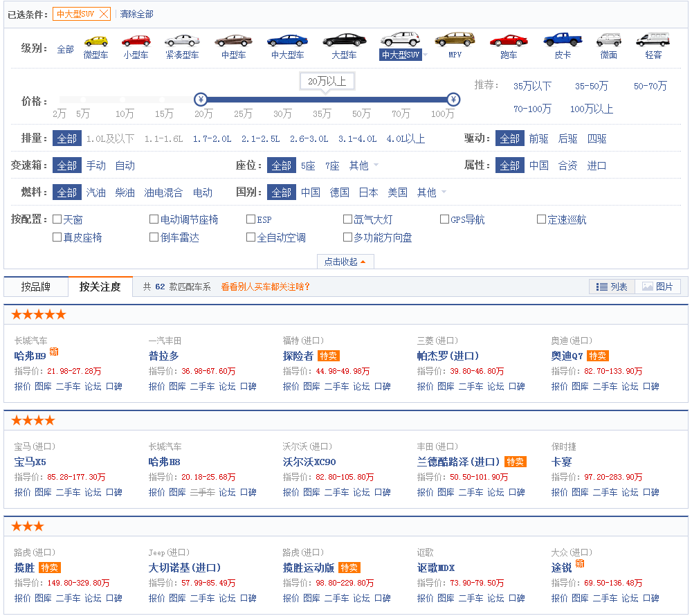Select the brown 中型车 car icon

click(x=233, y=41)
